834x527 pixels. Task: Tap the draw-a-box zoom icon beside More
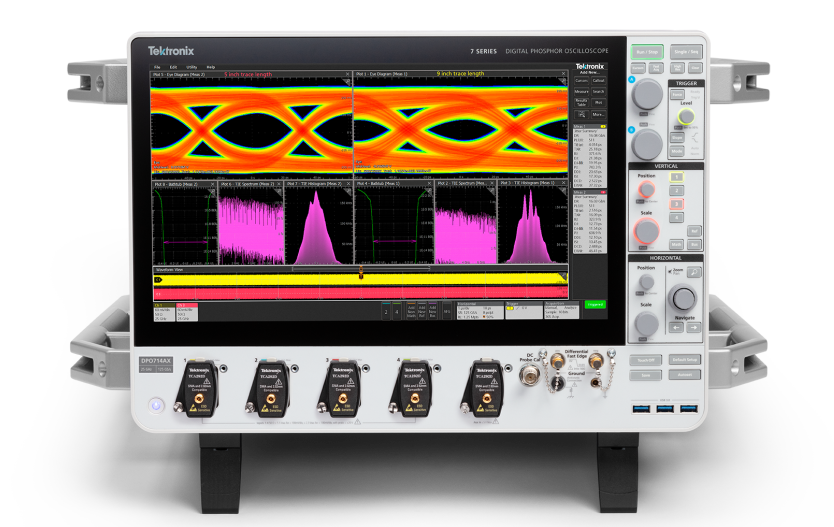coord(581,114)
